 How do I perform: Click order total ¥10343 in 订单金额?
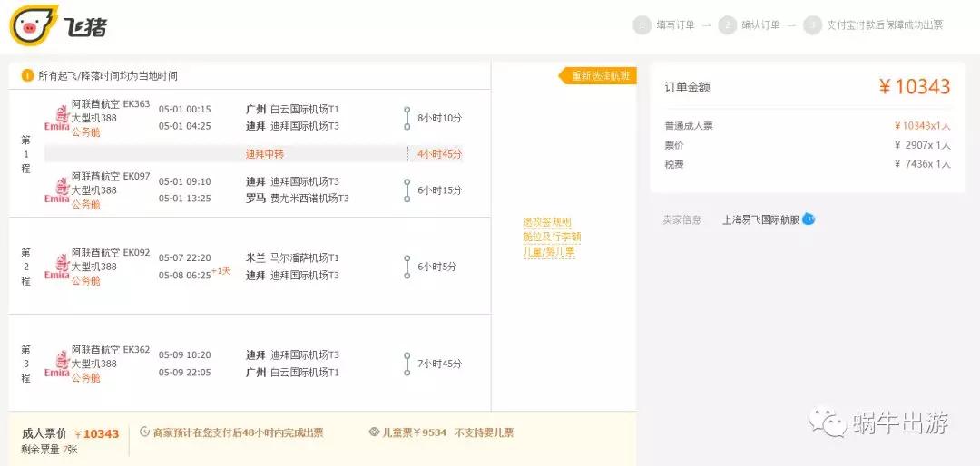pyautogui.click(x=915, y=87)
